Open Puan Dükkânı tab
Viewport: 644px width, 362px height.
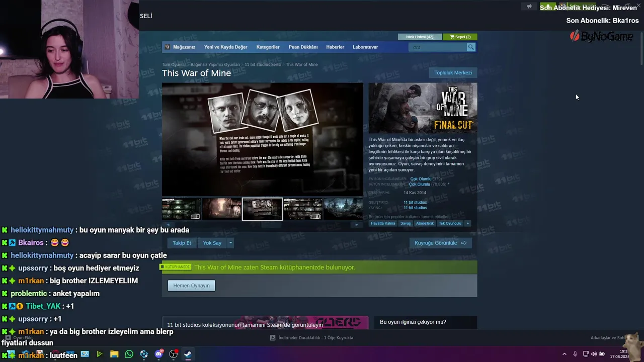click(303, 47)
